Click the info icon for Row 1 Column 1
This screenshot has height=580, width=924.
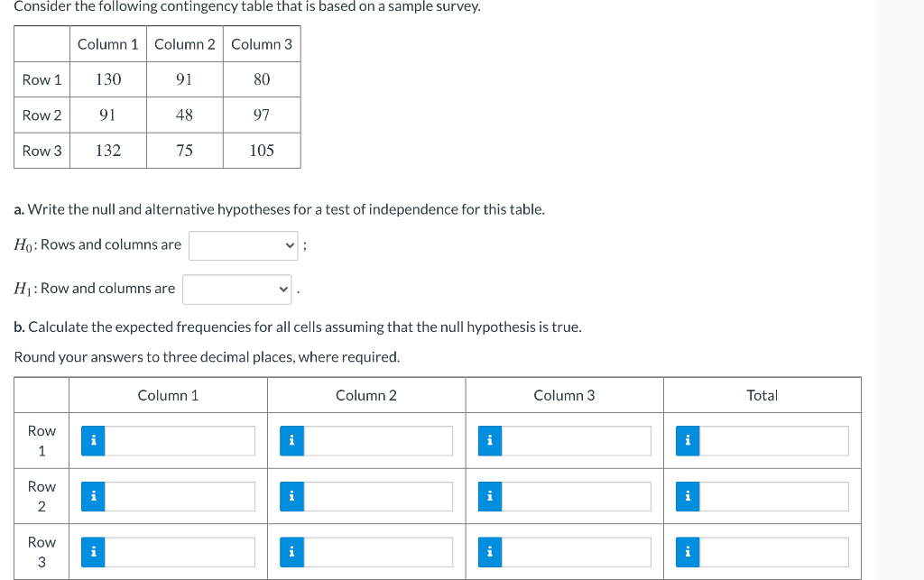click(92, 441)
